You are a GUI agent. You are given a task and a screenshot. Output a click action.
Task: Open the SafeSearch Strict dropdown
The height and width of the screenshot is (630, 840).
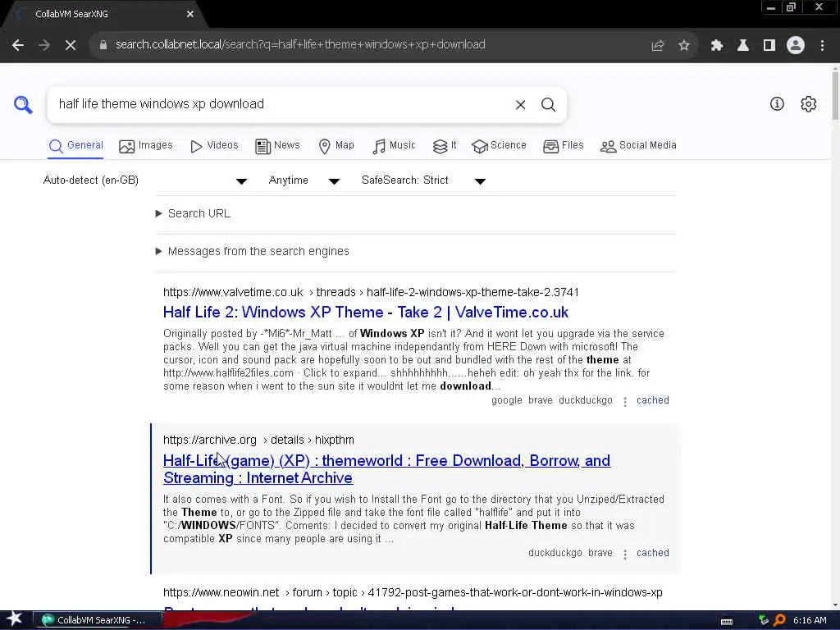423,180
